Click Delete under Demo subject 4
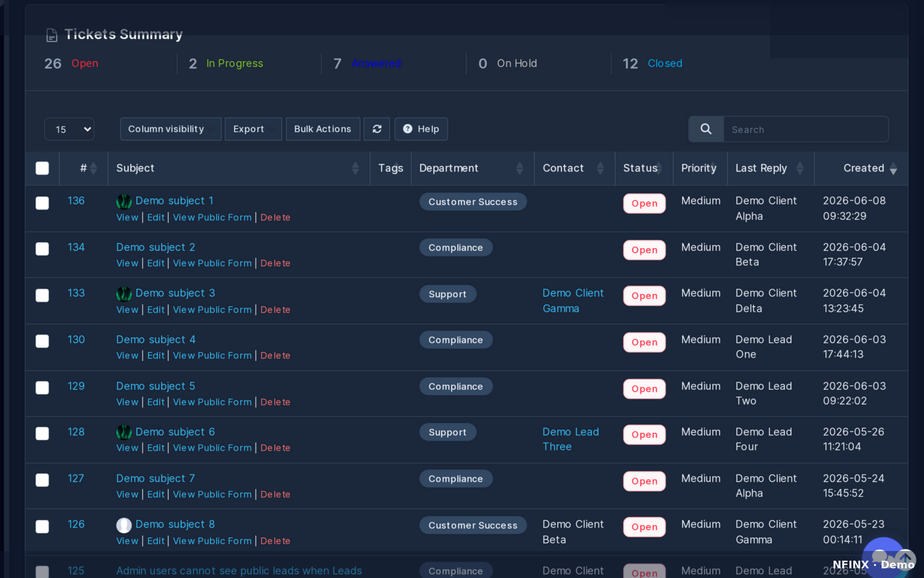924x578 pixels. (x=275, y=355)
